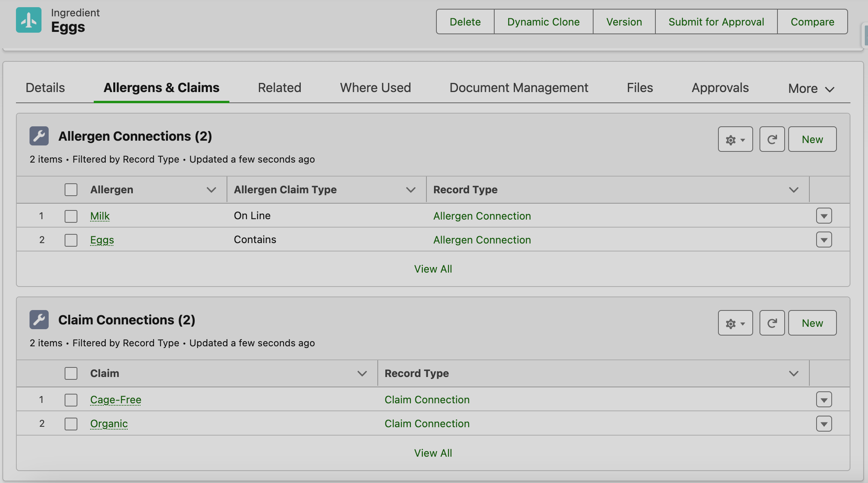Open the Cage-Free claim link

pyautogui.click(x=116, y=400)
